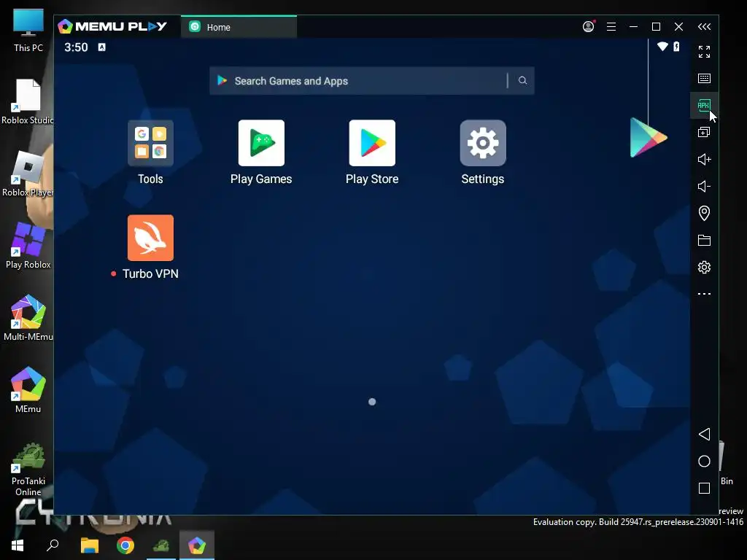Select Roblox Studio desktop shortcut
Screen dimensions: 747x560
click(x=27, y=102)
